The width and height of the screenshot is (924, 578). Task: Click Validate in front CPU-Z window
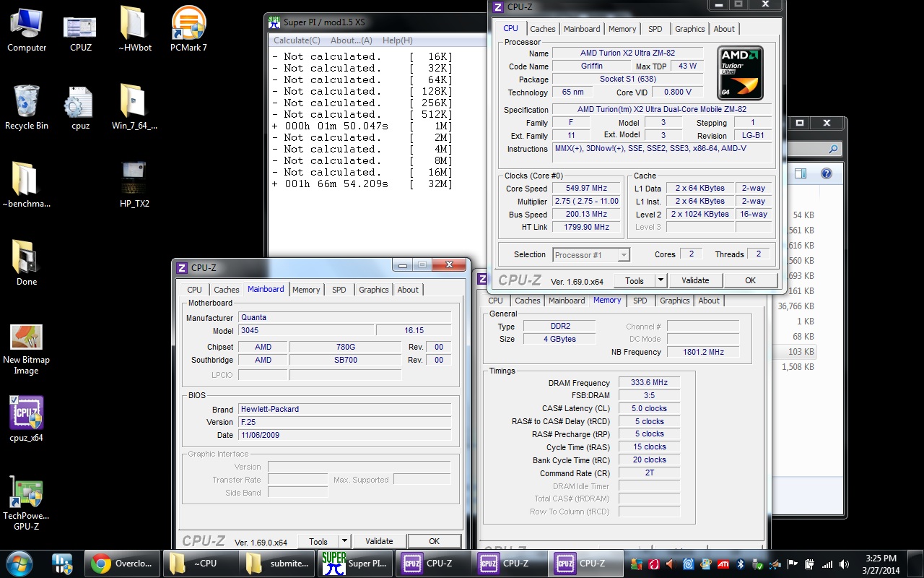tap(695, 280)
